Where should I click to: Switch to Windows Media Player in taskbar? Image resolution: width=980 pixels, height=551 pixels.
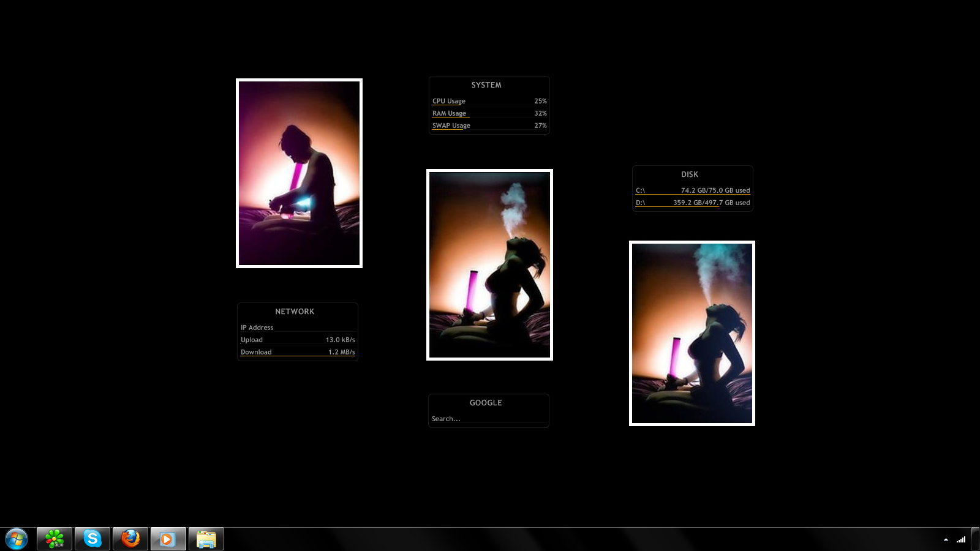click(168, 539)
